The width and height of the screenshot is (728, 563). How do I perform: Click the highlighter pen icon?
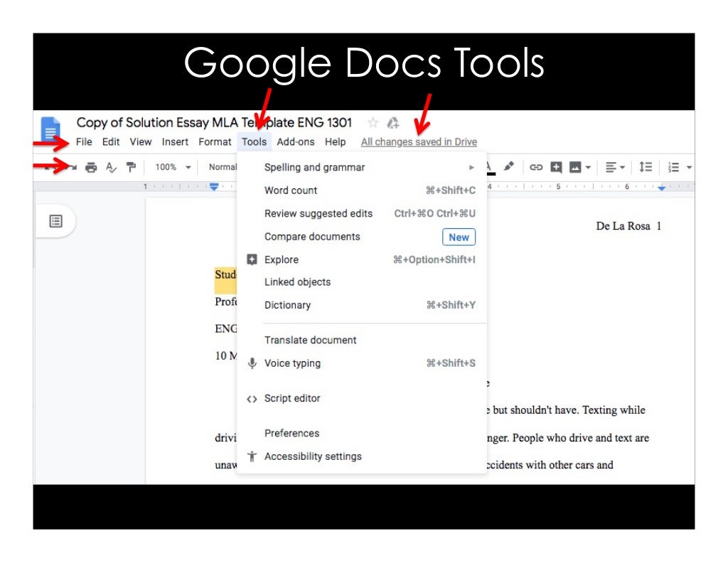[509, 166]
